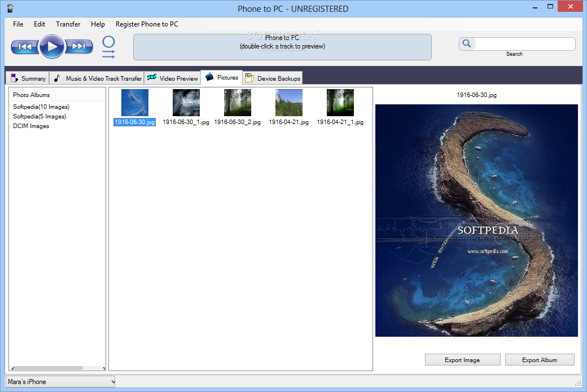The image size is (587, 392).
Task: Click inside the Search input field
Action: click(x=525, y=44)
